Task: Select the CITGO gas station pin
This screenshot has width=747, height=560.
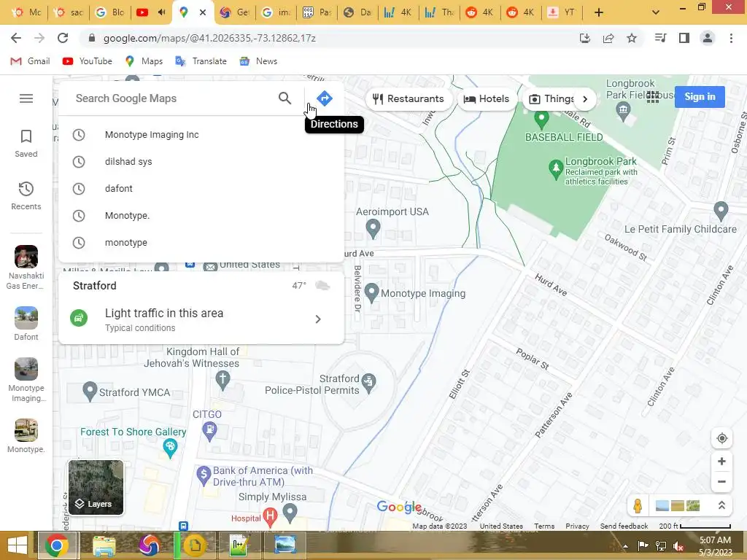Action: (x=209, y=432)
